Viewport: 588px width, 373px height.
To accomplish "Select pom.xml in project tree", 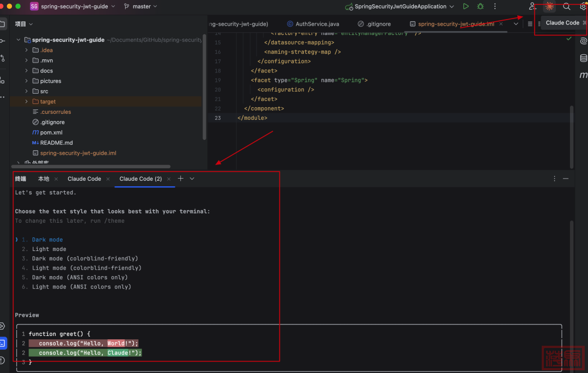I will pyautogui.click(x=51, y=132).
